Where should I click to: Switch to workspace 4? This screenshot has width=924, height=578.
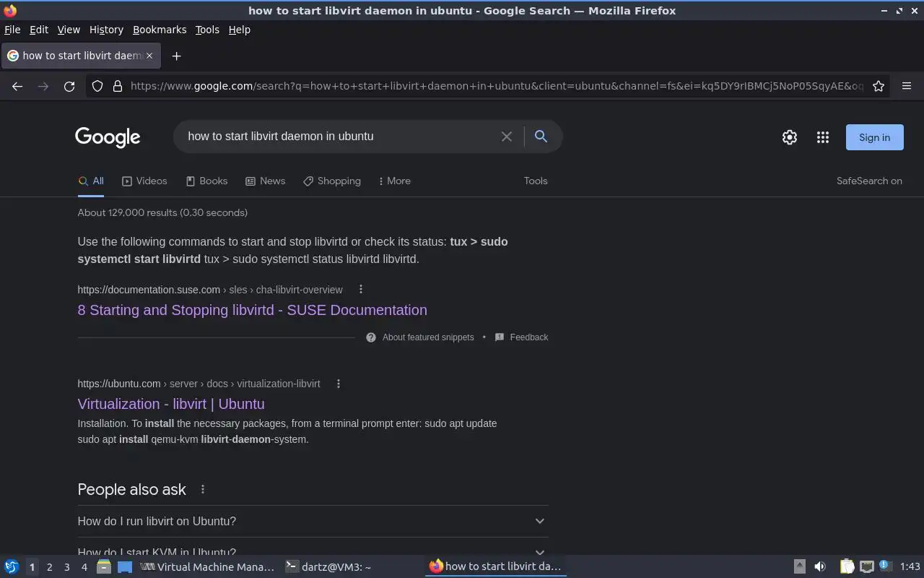[84, 567]
